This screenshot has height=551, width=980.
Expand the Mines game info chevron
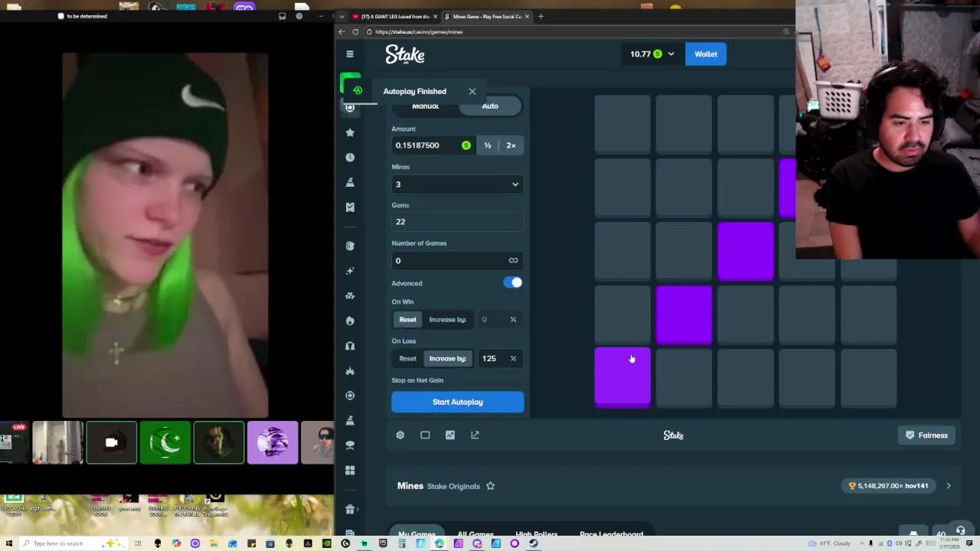pos(948,486)
